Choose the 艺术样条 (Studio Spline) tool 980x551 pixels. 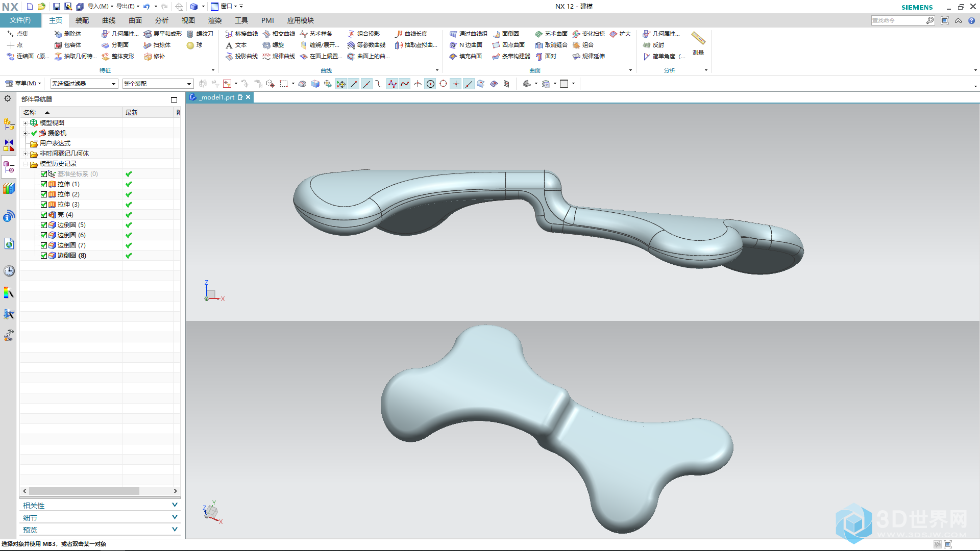(316, 34)
